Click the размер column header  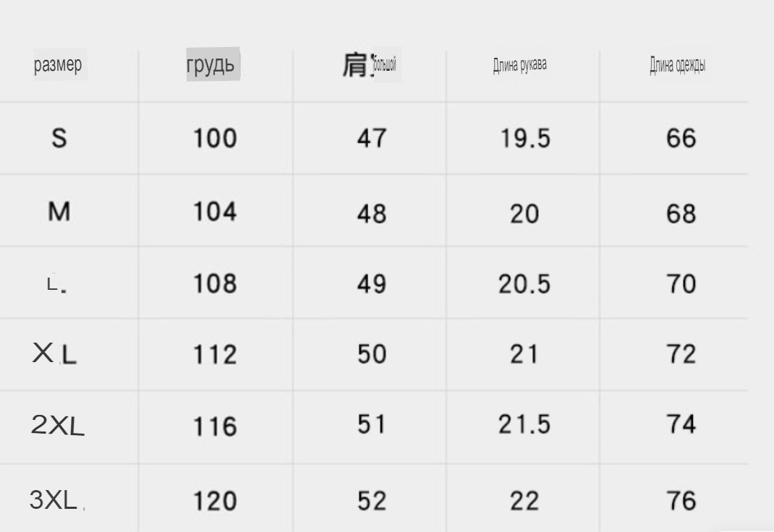click(58, 66)
